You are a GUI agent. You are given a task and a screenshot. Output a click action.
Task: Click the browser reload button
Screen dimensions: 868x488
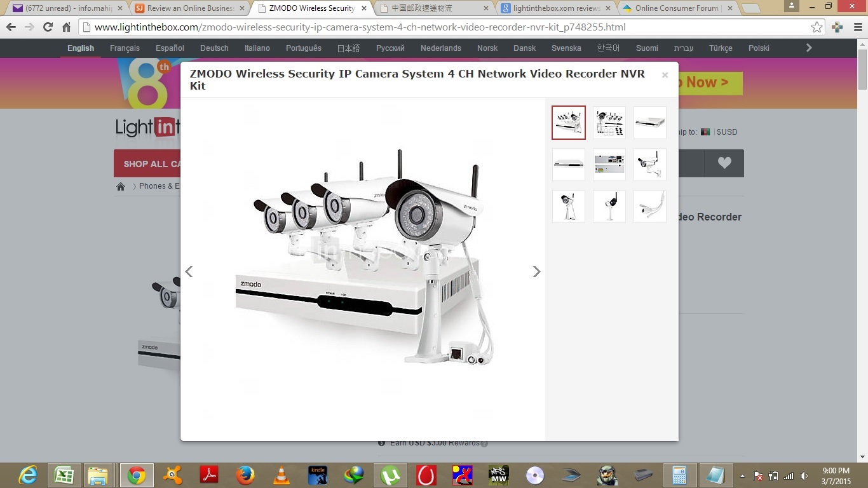pyautogui.click(x=48, y=27)
